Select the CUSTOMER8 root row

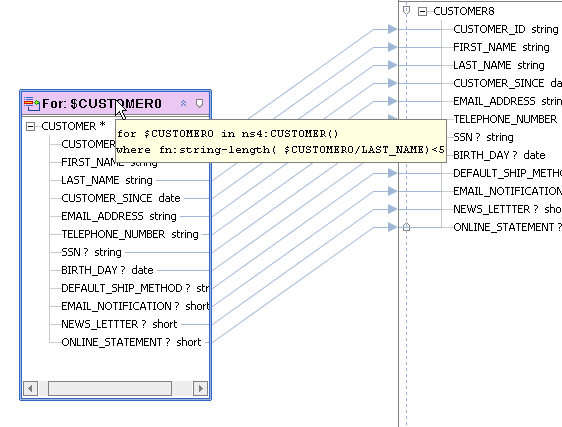(x=463, y=11)
